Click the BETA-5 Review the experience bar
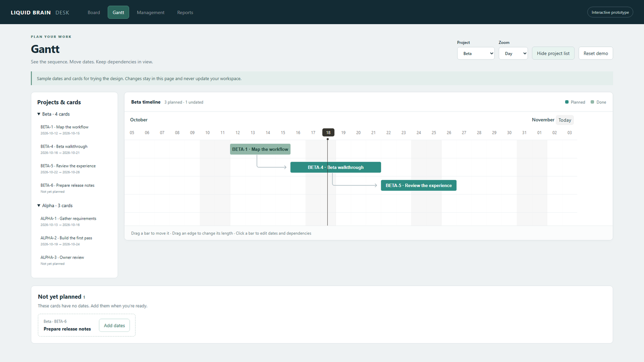This screenshot has height=362, width=644. 419,185
